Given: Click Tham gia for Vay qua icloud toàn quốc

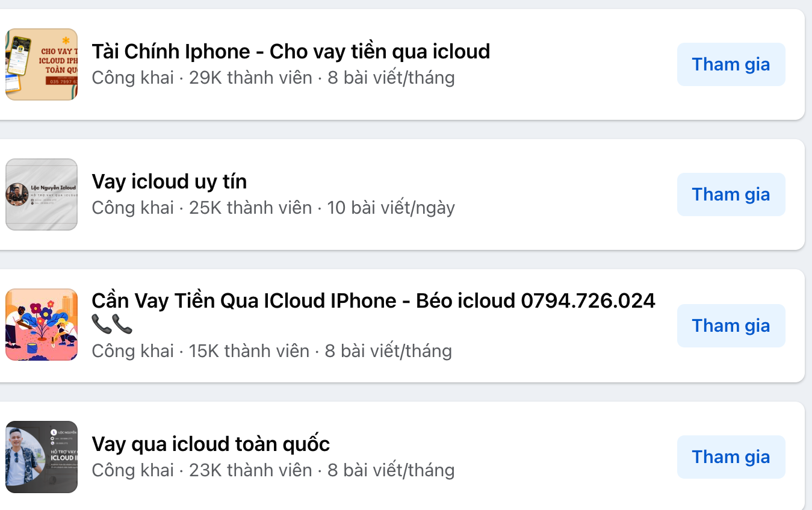Looking at the screenshot, I should (731, 457).
